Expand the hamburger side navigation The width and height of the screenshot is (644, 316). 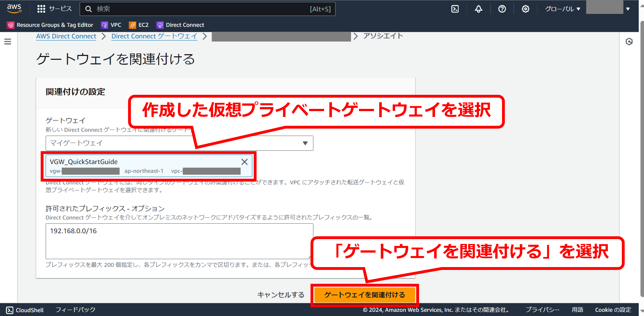(x=8, y=41)
